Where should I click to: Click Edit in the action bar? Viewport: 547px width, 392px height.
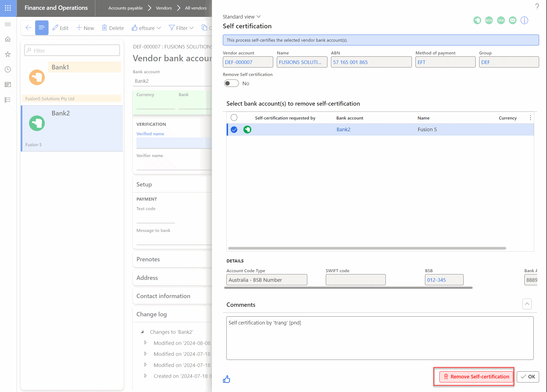pyautogui.click(x=60, y=28)
